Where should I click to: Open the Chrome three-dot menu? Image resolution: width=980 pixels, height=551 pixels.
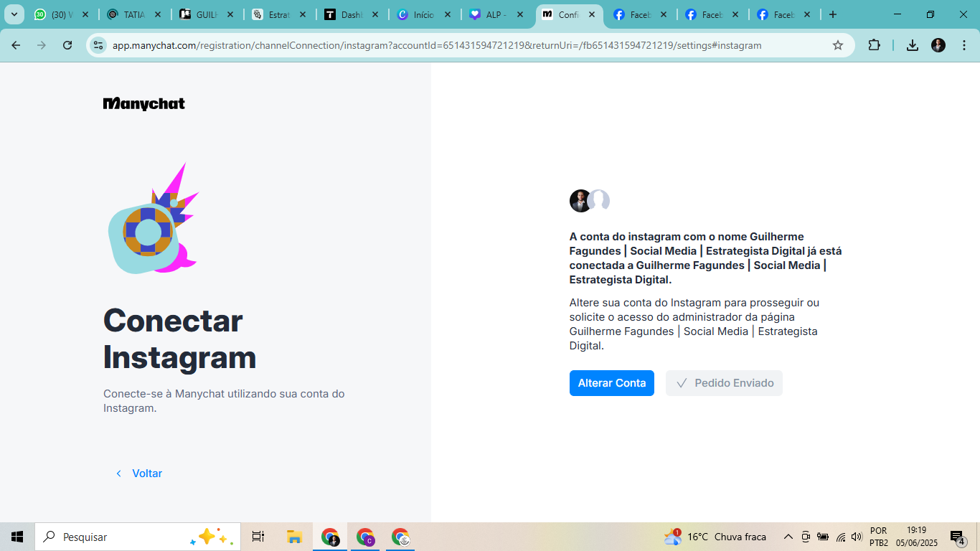(x=963, y=45)
